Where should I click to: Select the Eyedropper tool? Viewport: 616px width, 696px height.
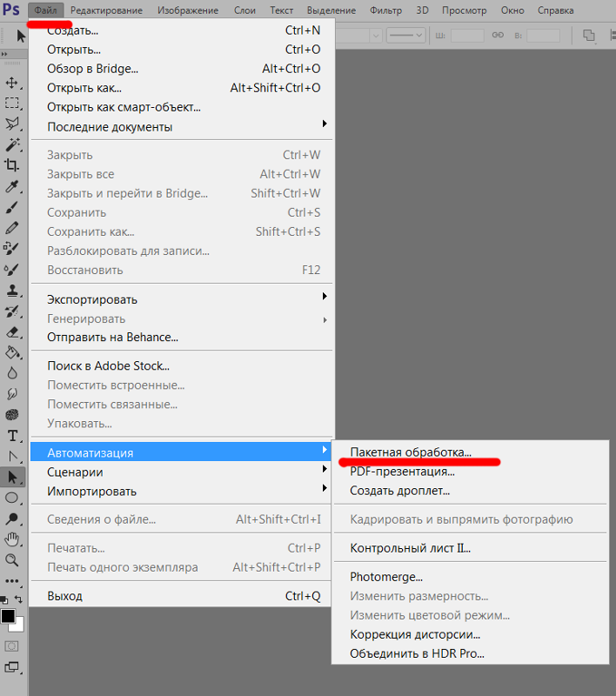(x=12, y=186)
